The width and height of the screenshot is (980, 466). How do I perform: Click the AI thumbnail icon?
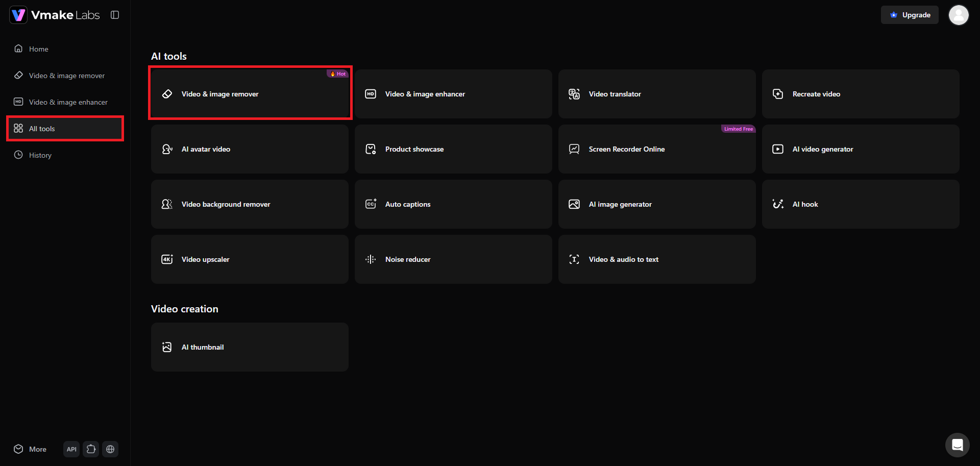coord(167,347)
